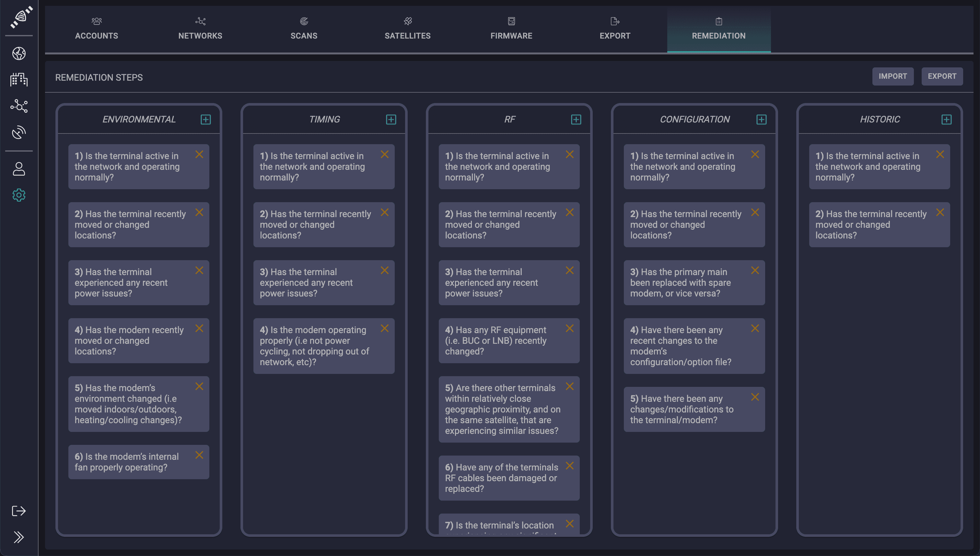Open the user profile sidebar icon
980x556 pixels.
click(x=19, y=169)
